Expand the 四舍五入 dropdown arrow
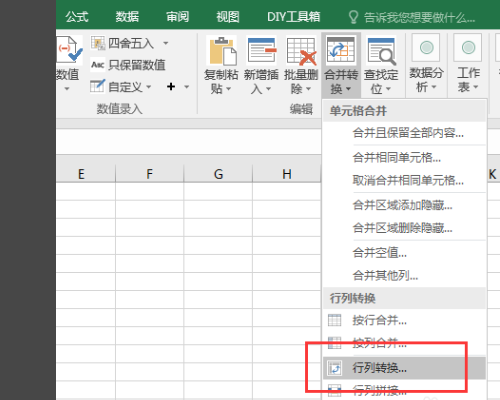The width and height of the screenshot is (500, 400). pyautogui.click(x=166, y=43)
